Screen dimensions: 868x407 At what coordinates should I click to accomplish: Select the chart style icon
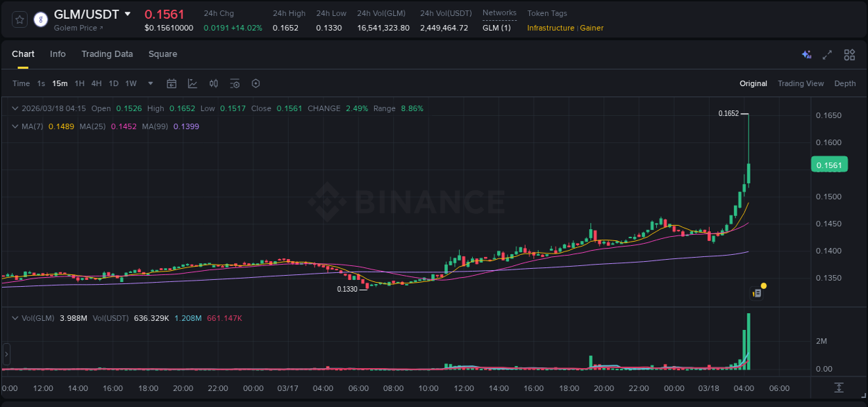pos(192,83)
